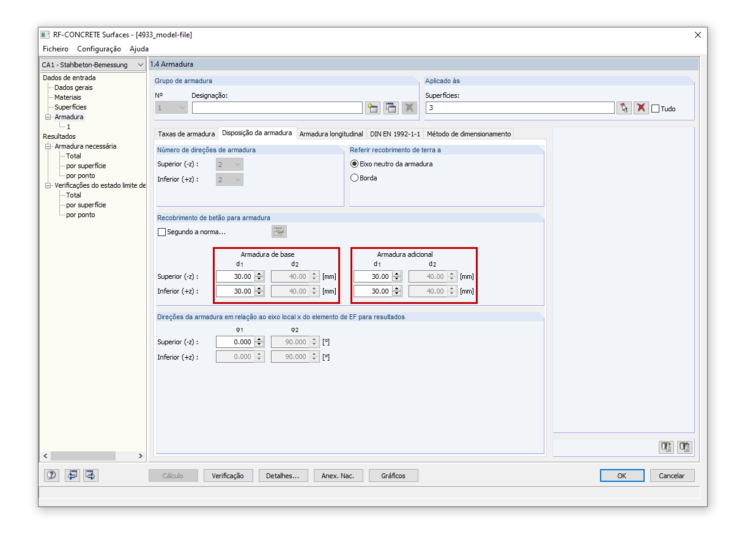This screenshot has width=756, height=551.
Task: Click the Designação input field
Action: pos(277,108)
